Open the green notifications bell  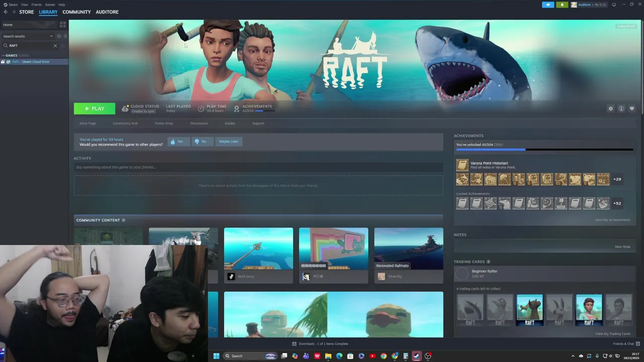pyautogui.click(x=562, y=5)
